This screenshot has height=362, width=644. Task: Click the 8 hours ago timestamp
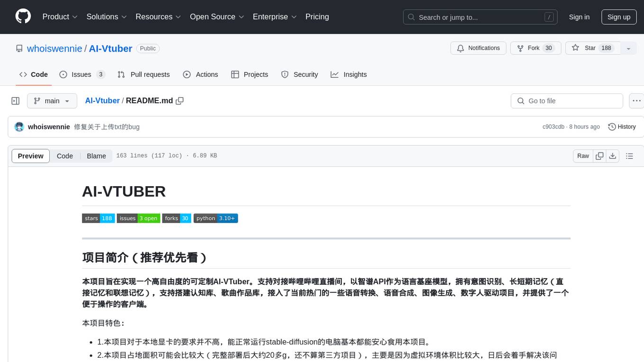coord(584,127)
